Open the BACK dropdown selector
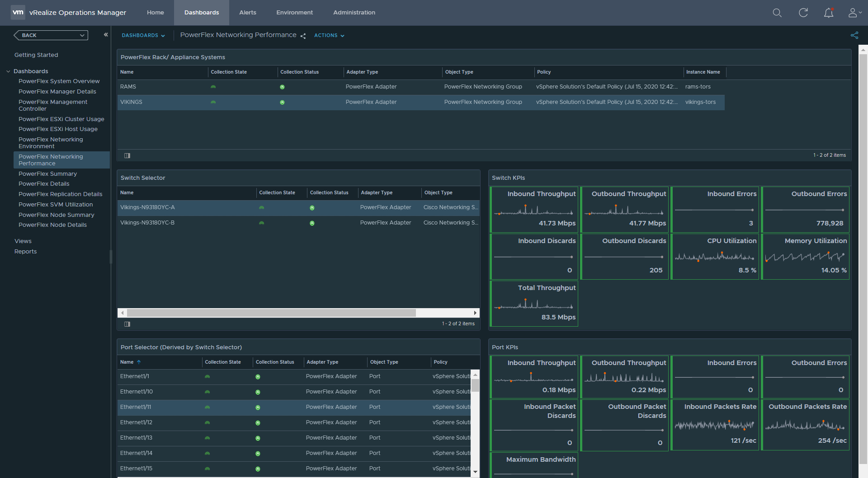This screenshot has width=868, height=478. coord(51,35)
